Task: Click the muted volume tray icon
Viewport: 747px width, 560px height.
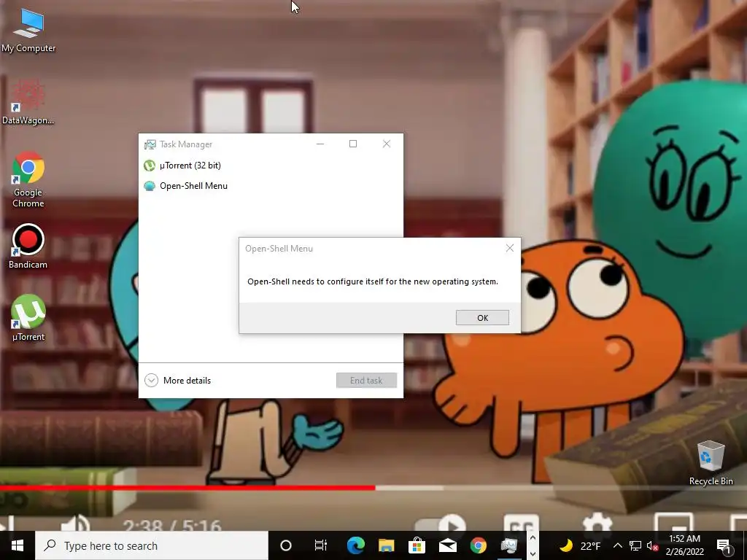Action: [651, 545]
